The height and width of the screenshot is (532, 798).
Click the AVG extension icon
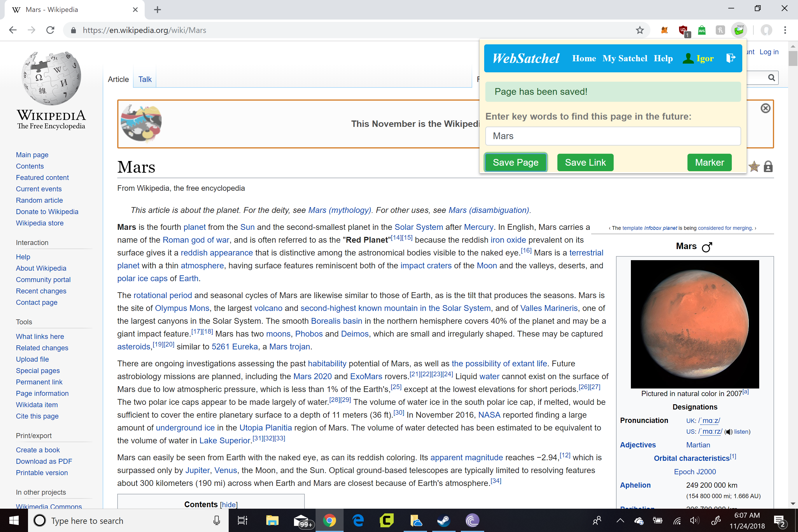(x=702, y=30)
